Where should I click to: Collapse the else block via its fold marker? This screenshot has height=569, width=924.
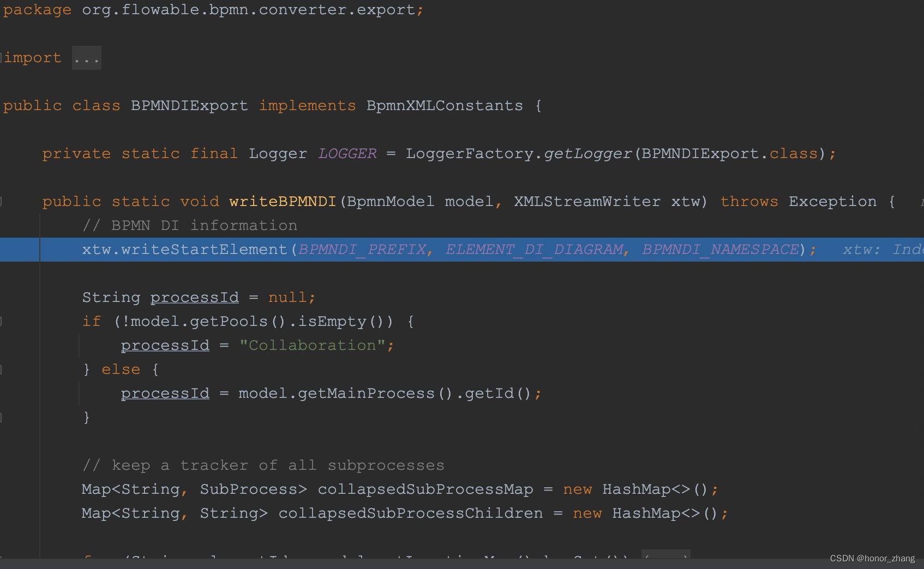(x=2, y=369)
